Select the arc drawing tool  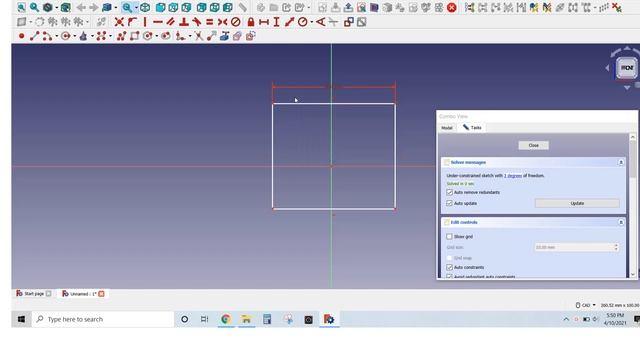pos(47,36)
